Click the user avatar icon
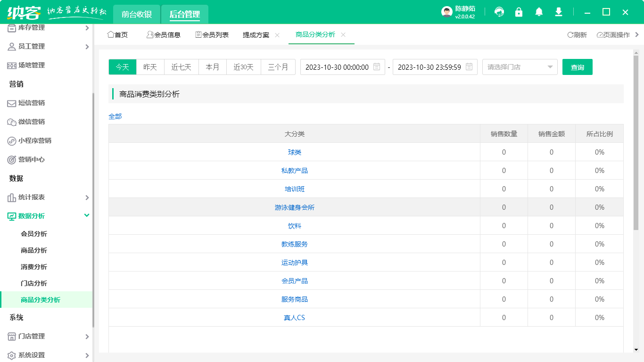The height and width of the screenshot is (362, 644). (x=446, y=12)
